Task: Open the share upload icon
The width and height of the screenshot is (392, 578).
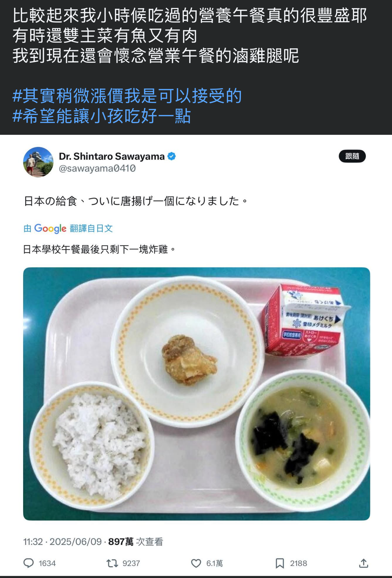Action: tap(364, 563)
